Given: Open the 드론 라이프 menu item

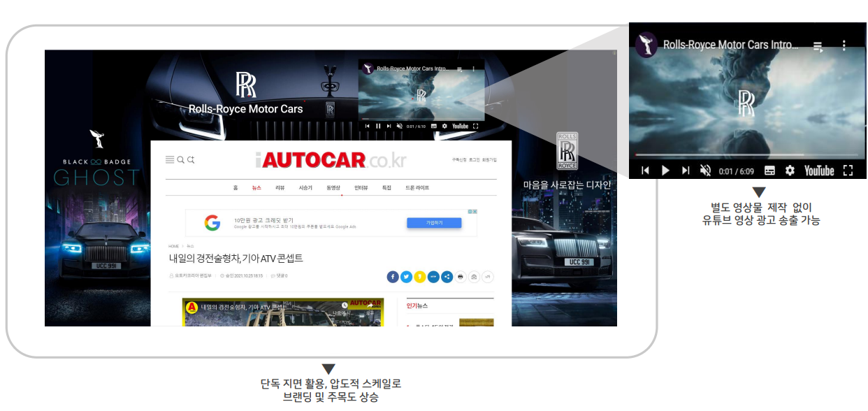Looking at the screenshot, I should point(417,188).
